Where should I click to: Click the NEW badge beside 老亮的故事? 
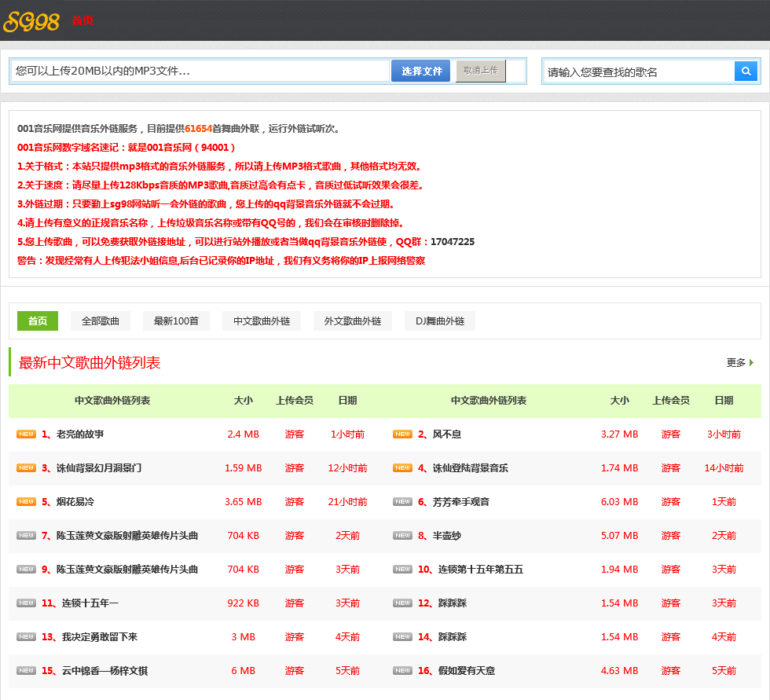click(27, 434)
